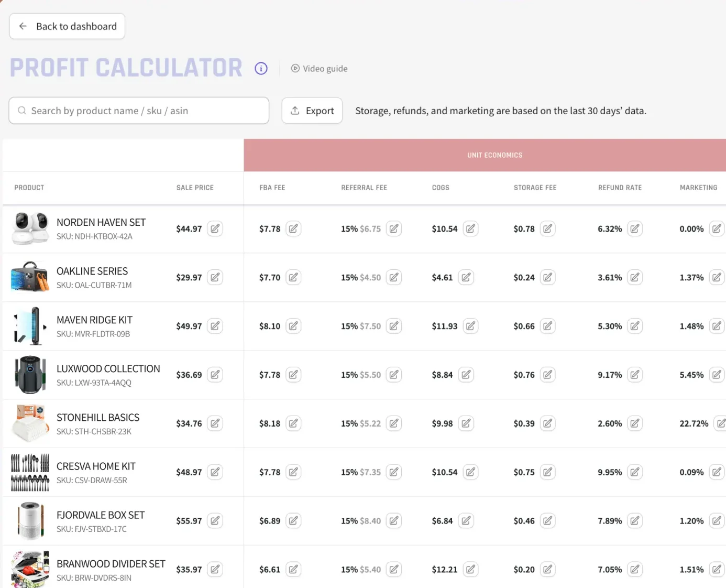The width and height of the screenshot is (726, 588).
Task: Select the FBA Fee column header
Action: pyautogui.click(x=272, y=188)
